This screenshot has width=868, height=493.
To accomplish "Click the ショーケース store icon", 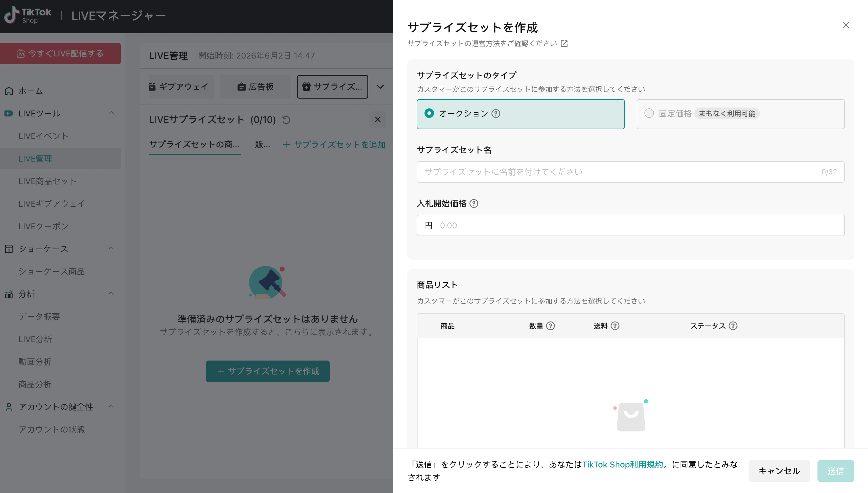I will tap(9, 249).
